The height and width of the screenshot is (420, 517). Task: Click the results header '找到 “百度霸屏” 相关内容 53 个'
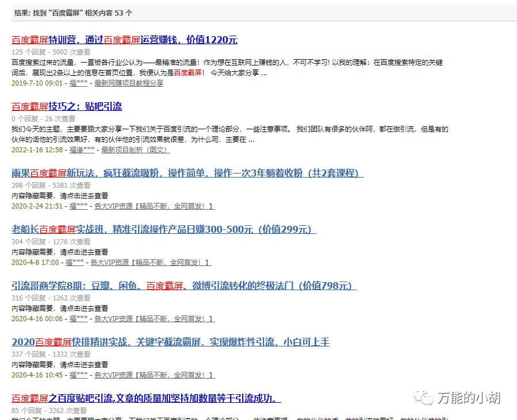click(82, 13)
